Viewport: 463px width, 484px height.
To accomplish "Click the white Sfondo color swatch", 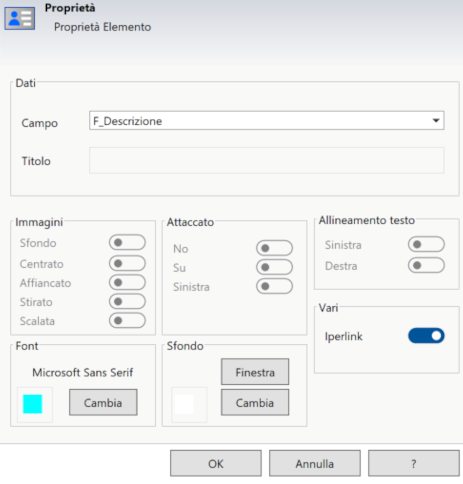I will coord(184,404).
